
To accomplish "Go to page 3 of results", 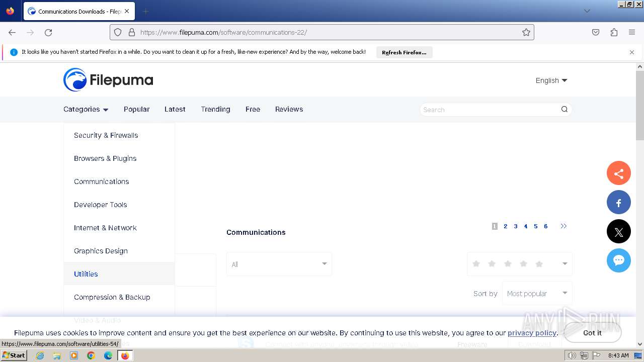I will tap(515, 226).
